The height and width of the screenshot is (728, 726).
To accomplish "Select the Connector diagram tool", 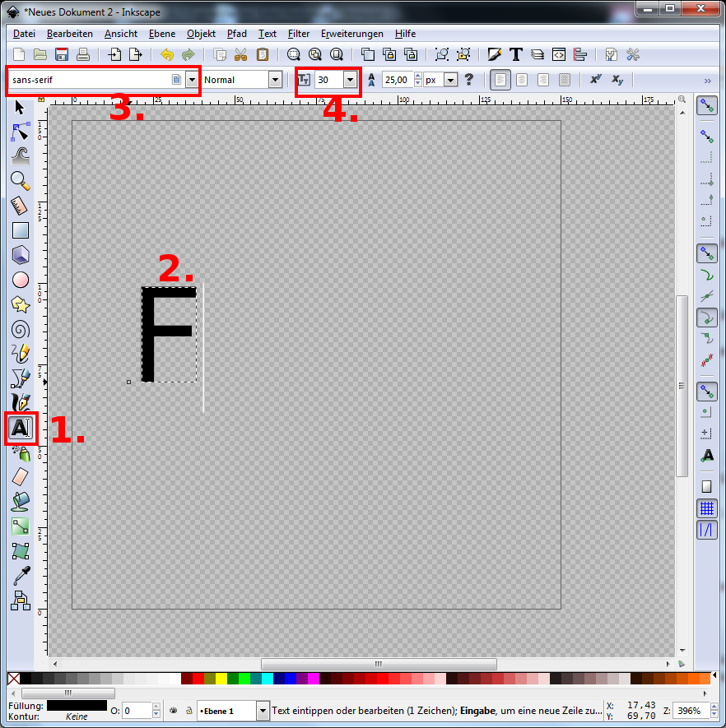I will [x=21, y=600].
